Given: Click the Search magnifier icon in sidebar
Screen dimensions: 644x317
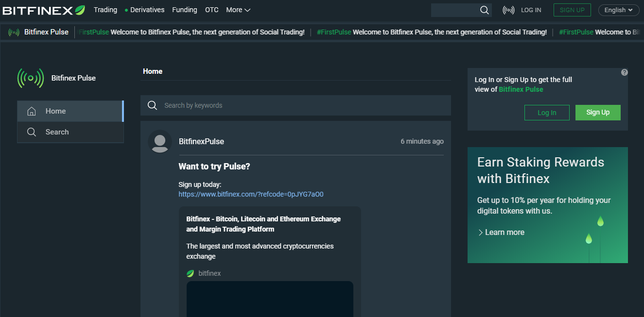Looking at the screenshot, I should (x=32, y=132).
